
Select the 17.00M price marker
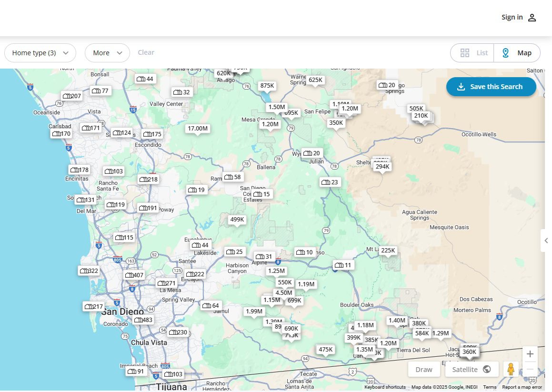(198, 129)
